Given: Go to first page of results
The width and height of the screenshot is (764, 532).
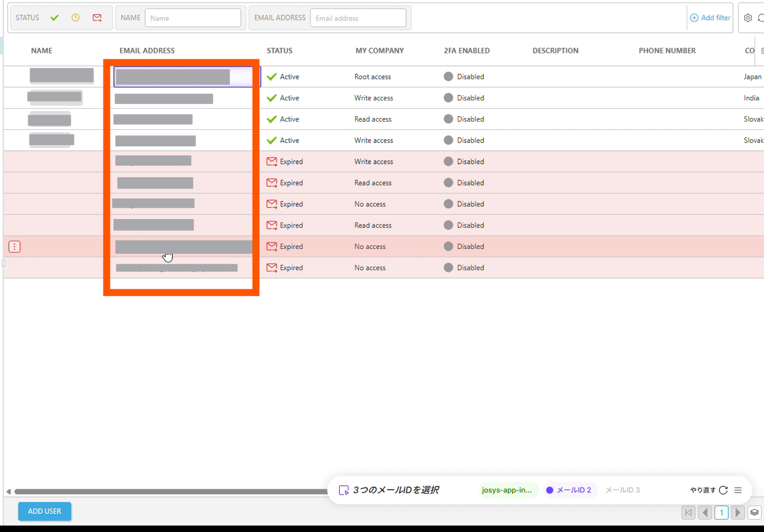Looking at the screenshot, I should (x=688, y=513).
